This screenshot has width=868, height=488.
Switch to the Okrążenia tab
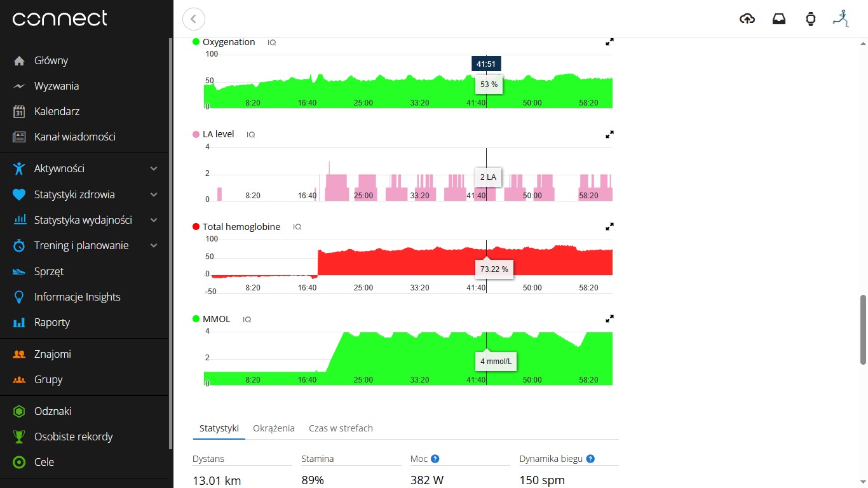(x=274, y=428)
